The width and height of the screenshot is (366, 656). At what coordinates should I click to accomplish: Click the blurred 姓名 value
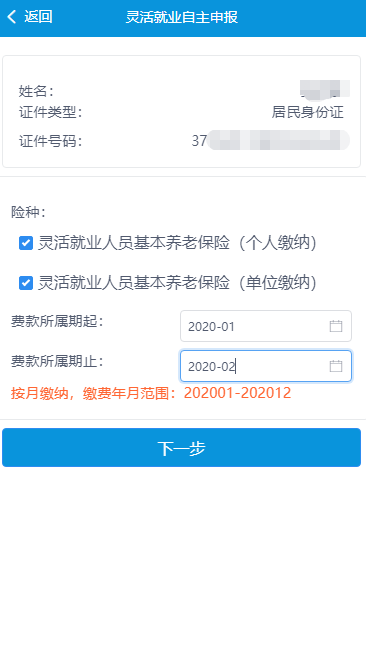325,90
